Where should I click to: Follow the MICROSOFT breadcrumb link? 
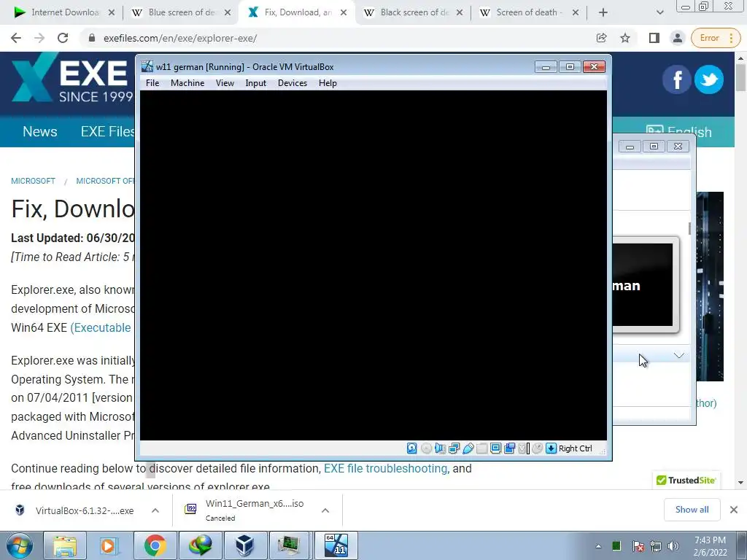coord(34,181)
